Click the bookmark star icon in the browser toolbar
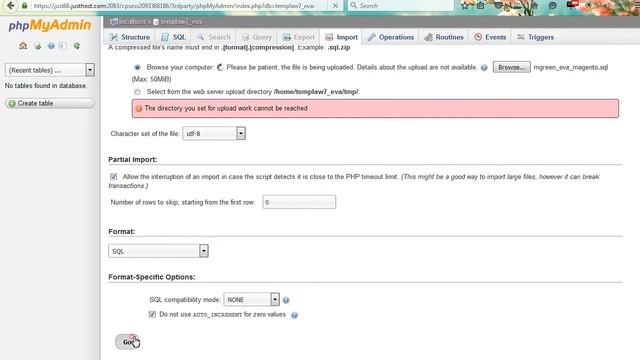Viewport: 640px width, 360px height. pyautogui.click(x=465, y=6)
